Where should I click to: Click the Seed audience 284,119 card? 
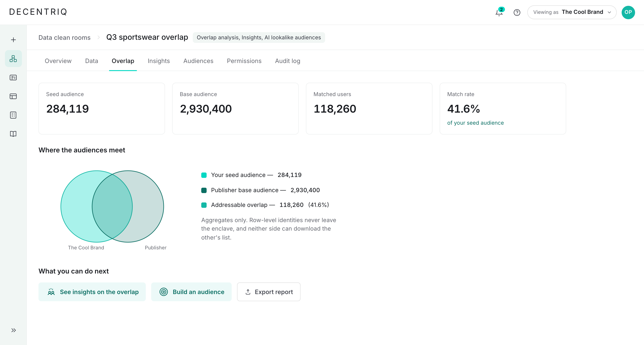[x=102, y=109]
